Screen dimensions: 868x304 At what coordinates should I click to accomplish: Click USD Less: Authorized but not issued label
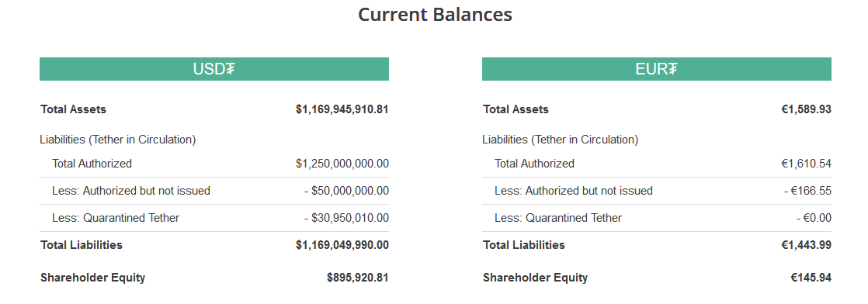131,191
